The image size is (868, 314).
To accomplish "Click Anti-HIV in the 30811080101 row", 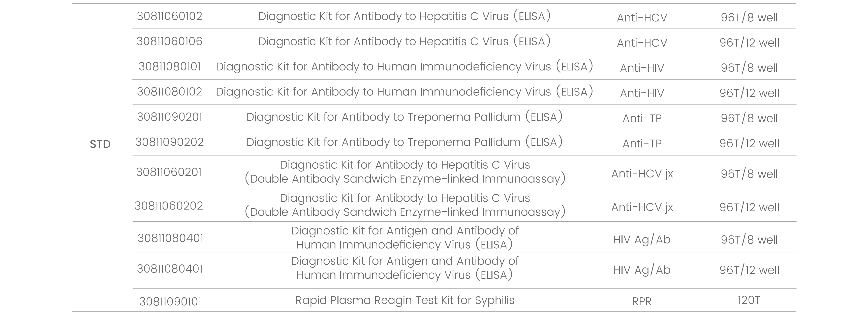I will [642, 68].
